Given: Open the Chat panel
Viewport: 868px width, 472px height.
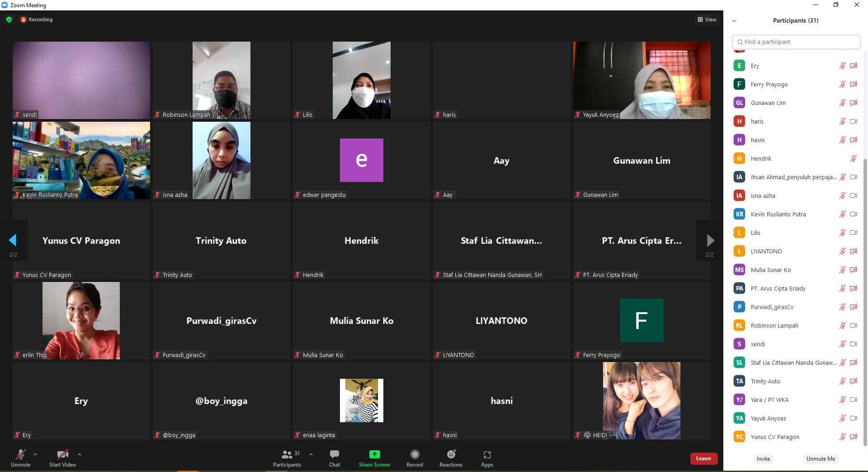Looking at the screenshot, I should (334, 455).
